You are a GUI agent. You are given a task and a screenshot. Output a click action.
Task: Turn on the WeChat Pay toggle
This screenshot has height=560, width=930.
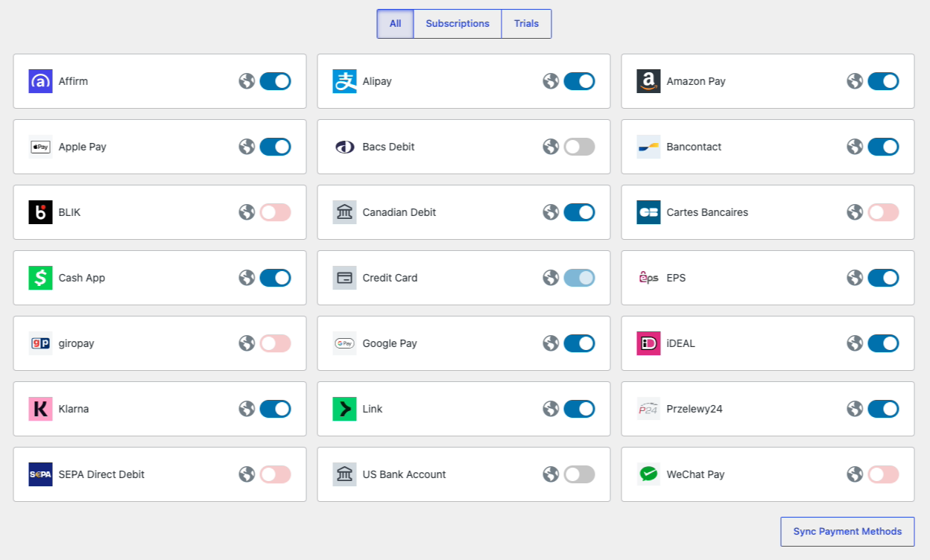[883, 474]
